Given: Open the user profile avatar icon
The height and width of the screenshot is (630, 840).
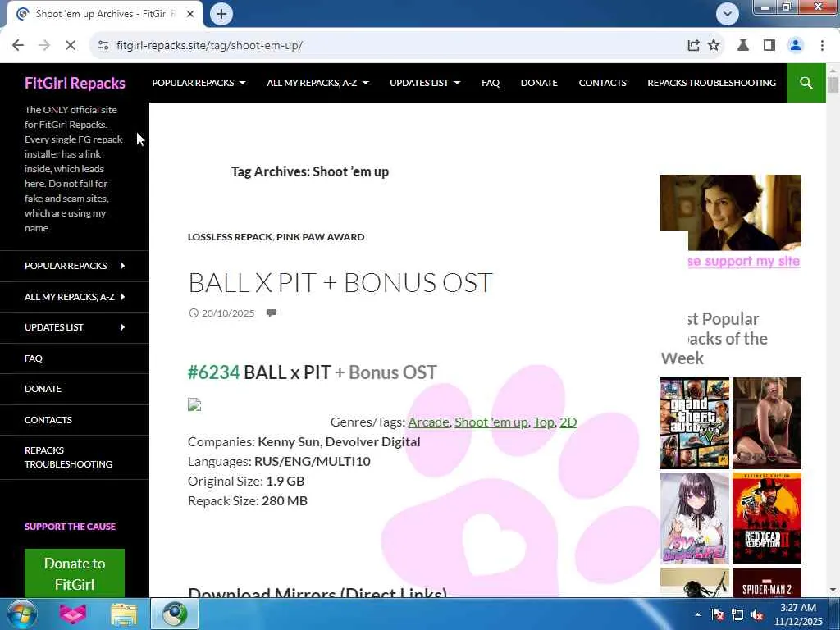Looking at the screenshot, I should 796,46.
